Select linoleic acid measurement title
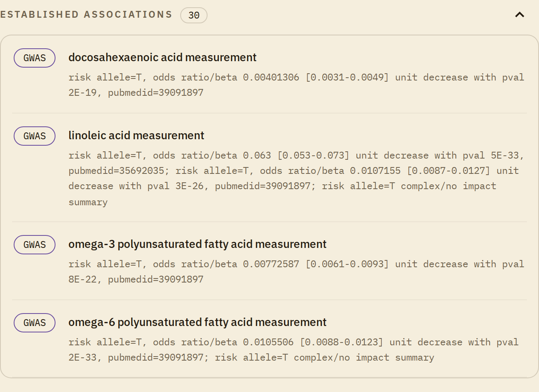This screenshot has height=392, width=539. 136,136
